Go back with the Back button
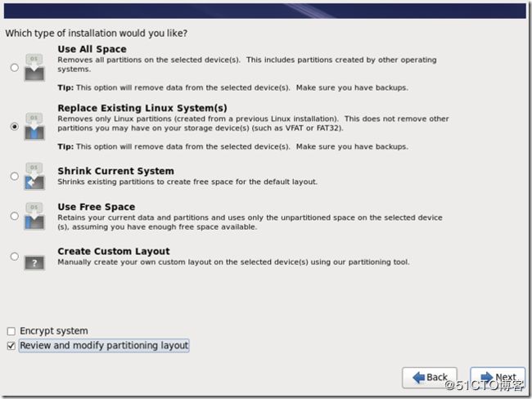The width and height of the screenshot is (532, 399). point(430,377)
